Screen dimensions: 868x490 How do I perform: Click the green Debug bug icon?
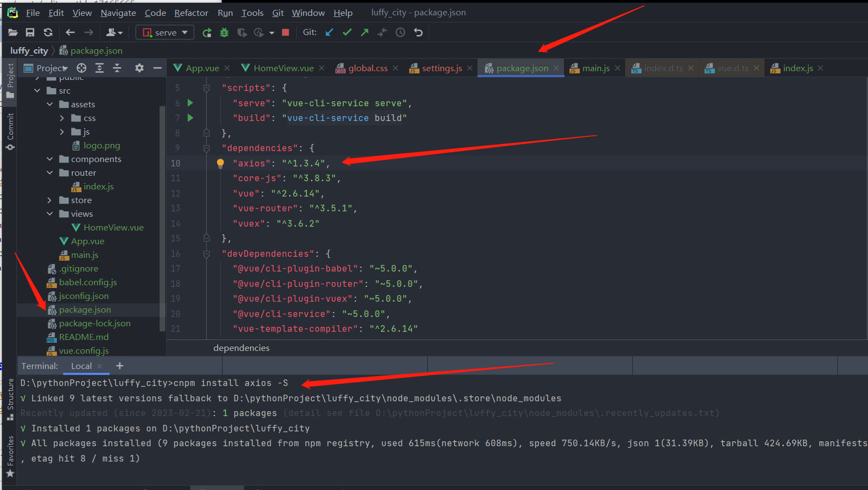pyautogui.click(x=224, y=33)
